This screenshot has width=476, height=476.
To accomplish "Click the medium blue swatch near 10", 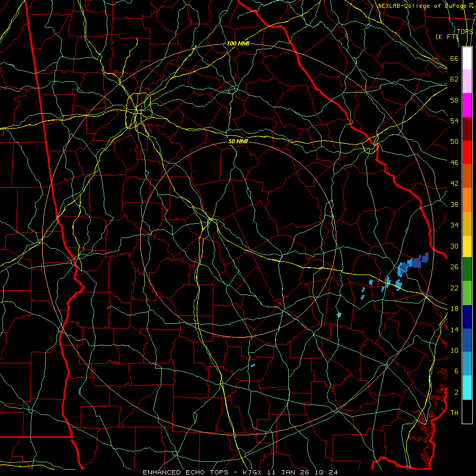I will point(467,340).
